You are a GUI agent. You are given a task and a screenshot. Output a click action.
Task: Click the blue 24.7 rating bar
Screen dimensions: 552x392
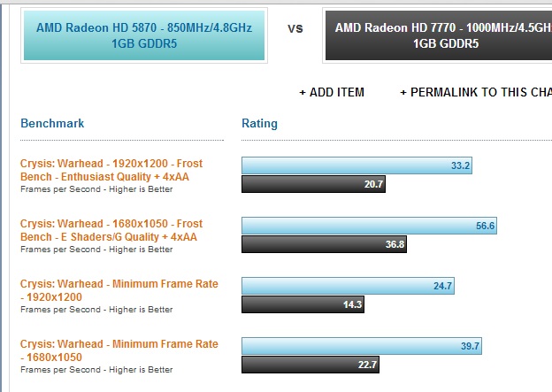click(348, 286)
